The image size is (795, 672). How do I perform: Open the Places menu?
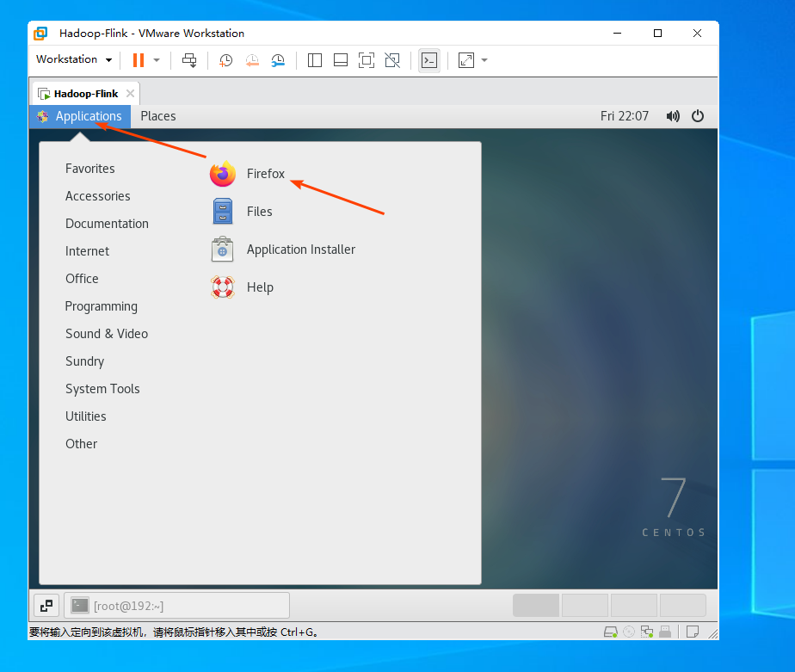tap(158, 116)
